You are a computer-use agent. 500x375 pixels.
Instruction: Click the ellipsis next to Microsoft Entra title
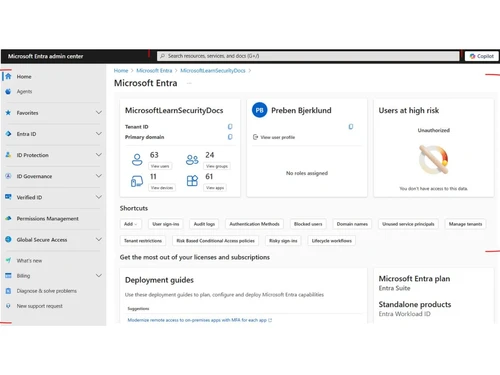[x=189, y=83]
